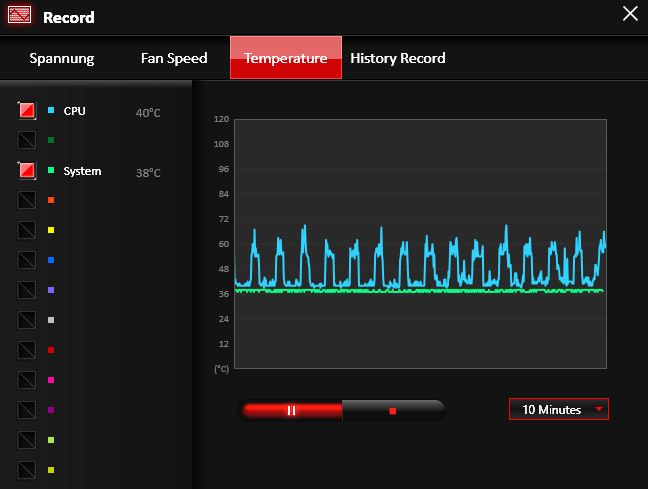Select the Temperature tab
The image size is (648, 489).
[286, 57]
